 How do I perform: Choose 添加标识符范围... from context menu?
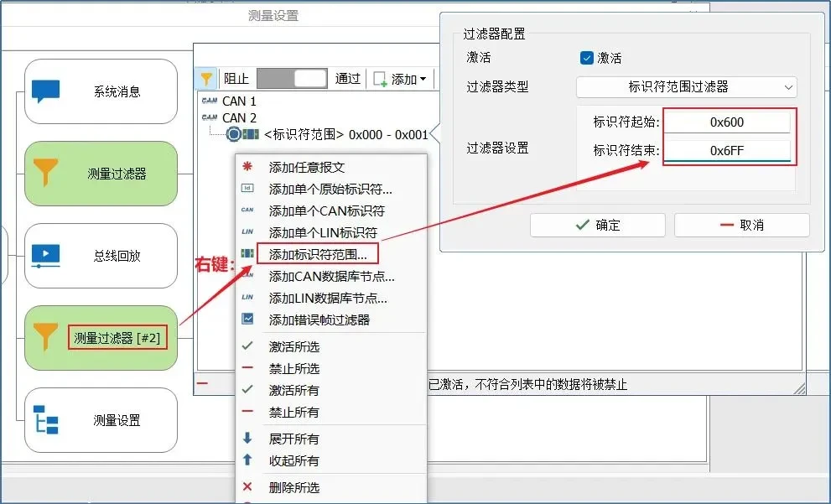point(318,253)
